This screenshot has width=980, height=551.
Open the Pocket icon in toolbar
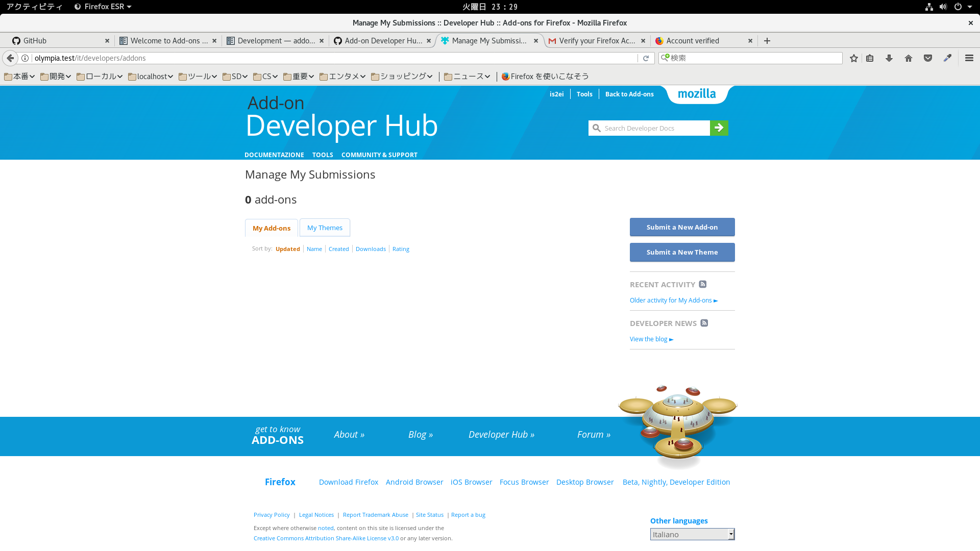(928, 58)
